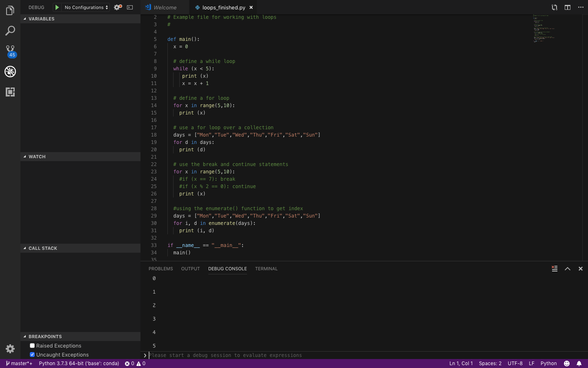Disable the Uncaught Exceptions breakpoint
Viewport: 588px width, 368px height.
point(32,355)
